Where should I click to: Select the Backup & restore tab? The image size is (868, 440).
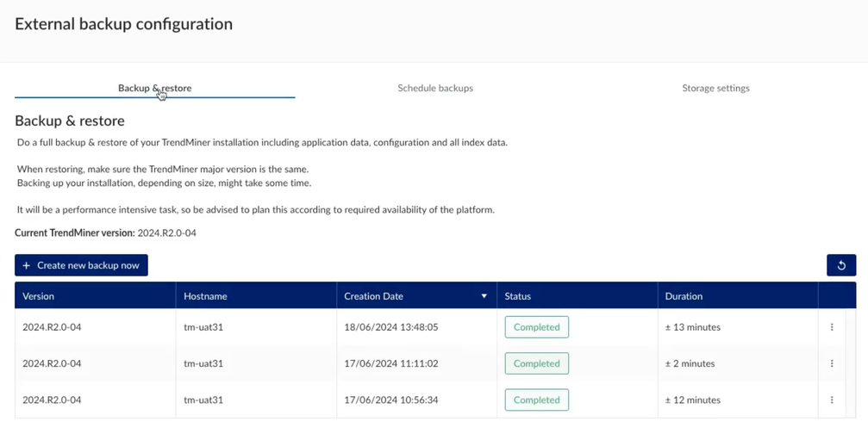coord(154,88)
